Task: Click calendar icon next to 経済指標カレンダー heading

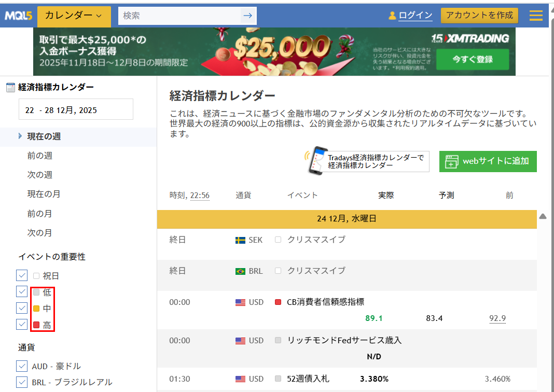Action: point(10,88)
